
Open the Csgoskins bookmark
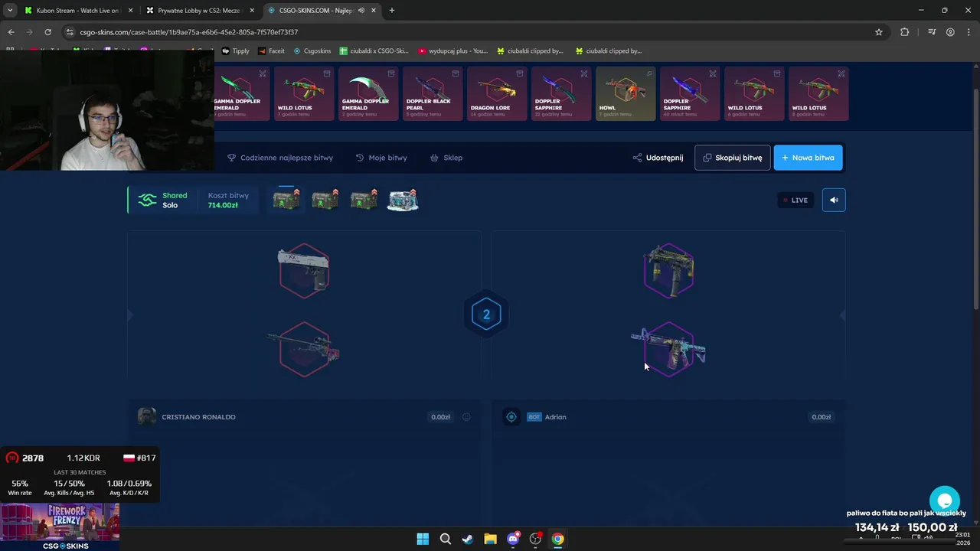[312, 51]
